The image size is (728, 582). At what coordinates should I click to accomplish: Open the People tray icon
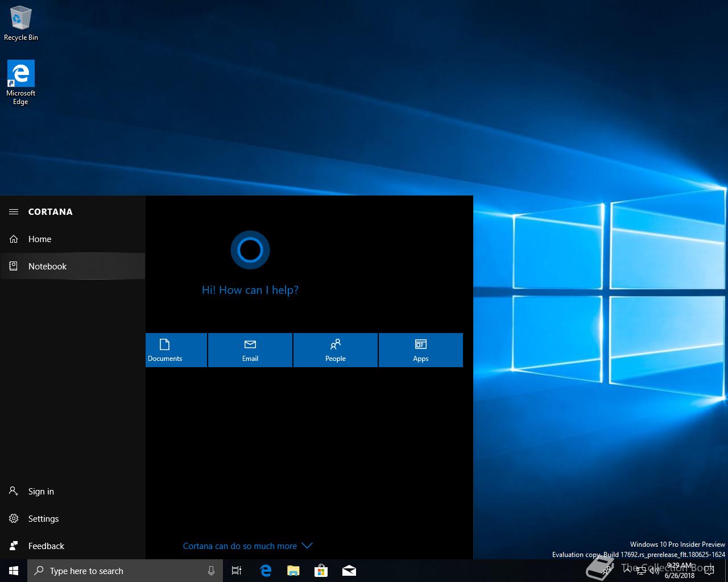pyautogui.click(x=607, y=571)
